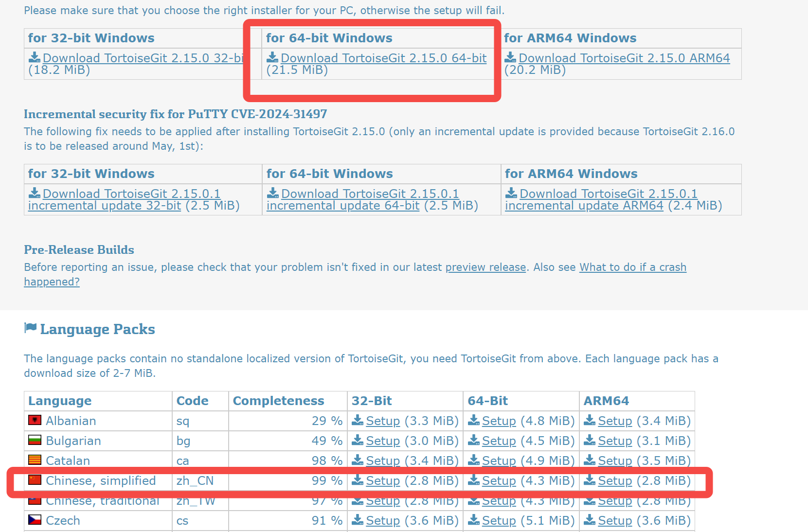Open Albanian ARM64 Setup link

point(615,421)
